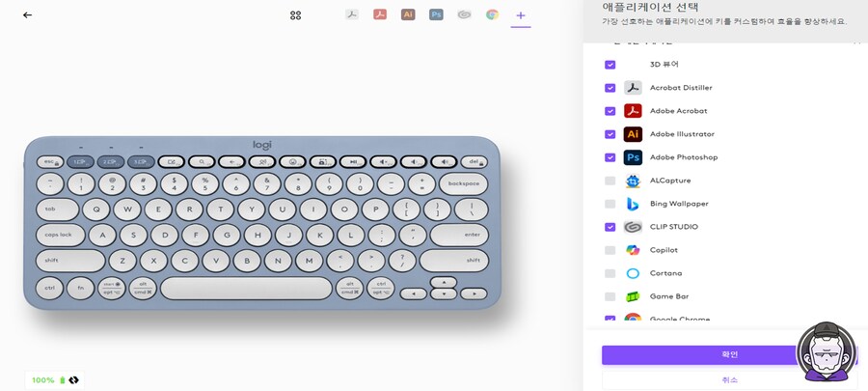This screenshot has width=868, height=391.
Task: Click the connection icon beside battery
Action: (x=74, y=380)
